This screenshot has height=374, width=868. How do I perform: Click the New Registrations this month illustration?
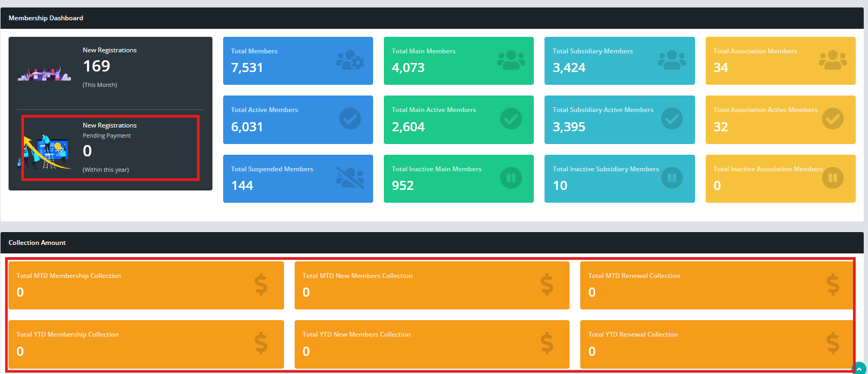coord(44,74)
